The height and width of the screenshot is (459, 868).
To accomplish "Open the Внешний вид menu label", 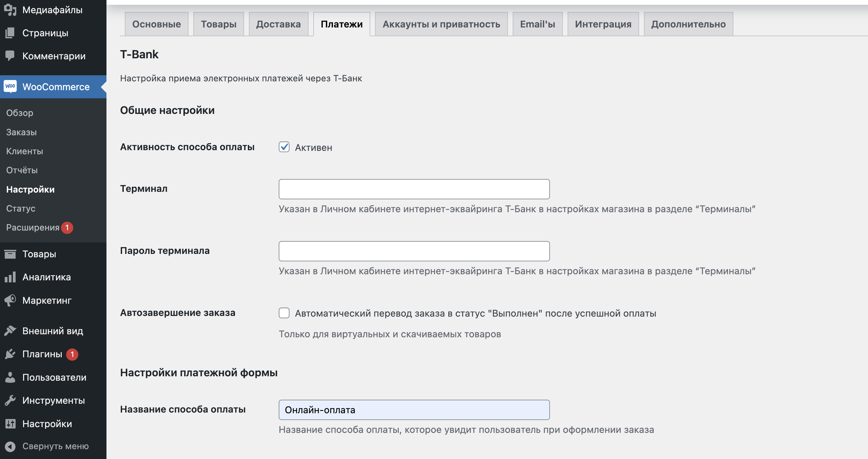I will coord(53,331).
